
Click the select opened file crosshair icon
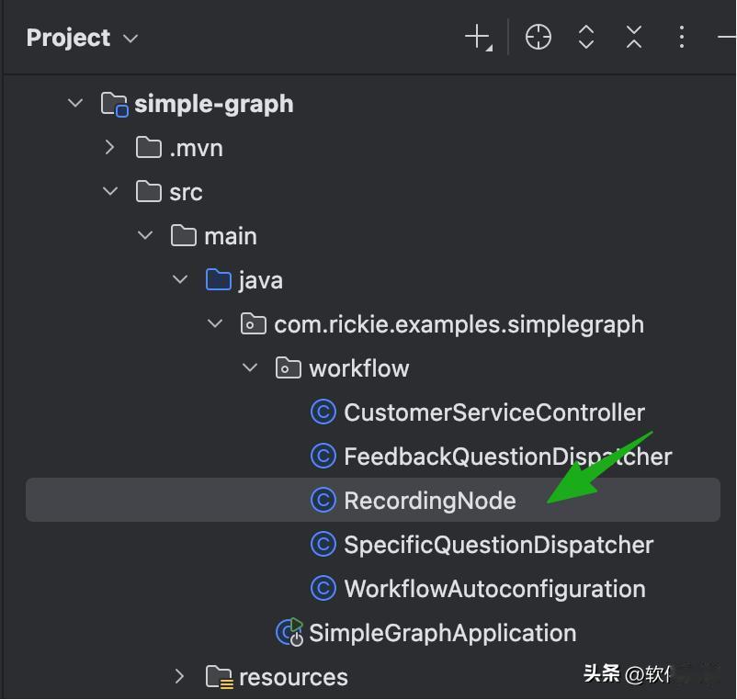[539, 38]
